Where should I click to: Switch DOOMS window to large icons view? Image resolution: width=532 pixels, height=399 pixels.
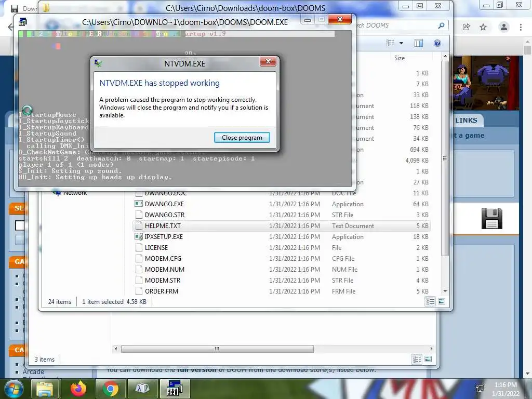pos(442,301)
